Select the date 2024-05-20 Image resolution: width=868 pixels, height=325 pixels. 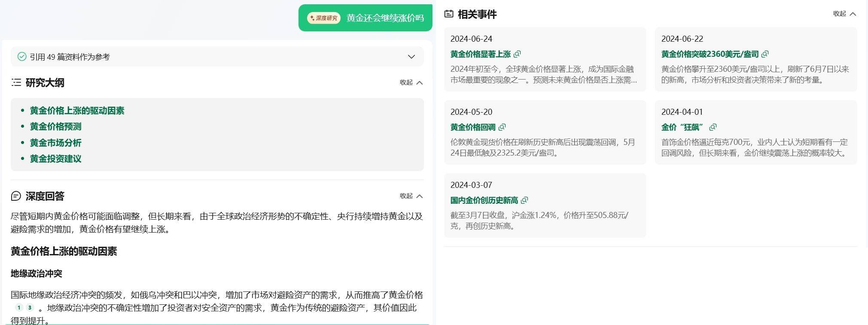(471, 112)
